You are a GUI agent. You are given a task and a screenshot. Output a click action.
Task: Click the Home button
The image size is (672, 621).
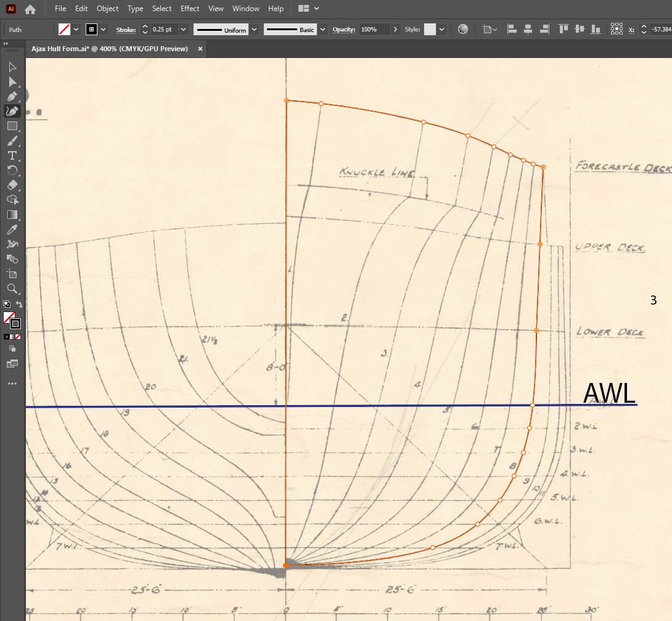30,9
